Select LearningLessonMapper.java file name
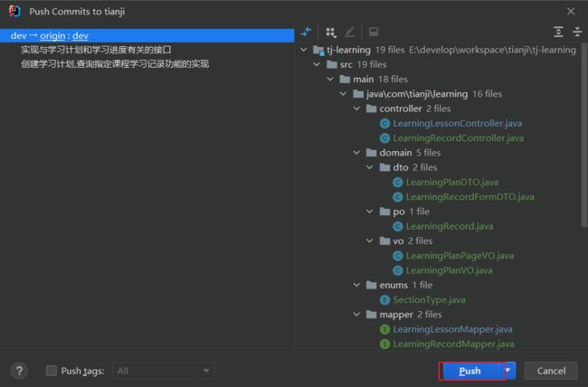Screen dimensions: 588x387 click(452, 329)
